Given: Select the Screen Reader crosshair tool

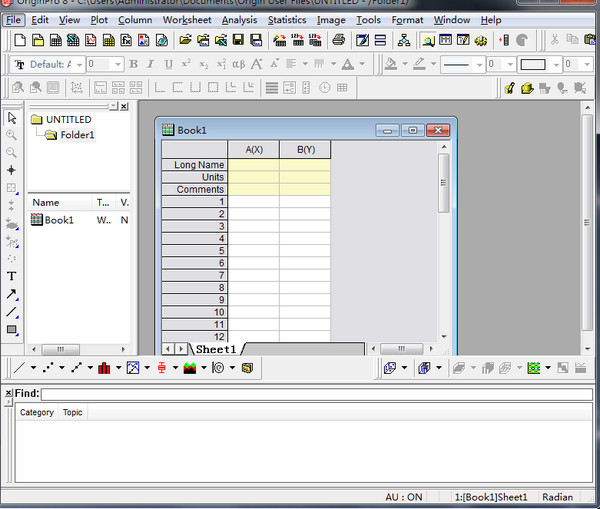Looking at the screenshot, I should 11,170.
